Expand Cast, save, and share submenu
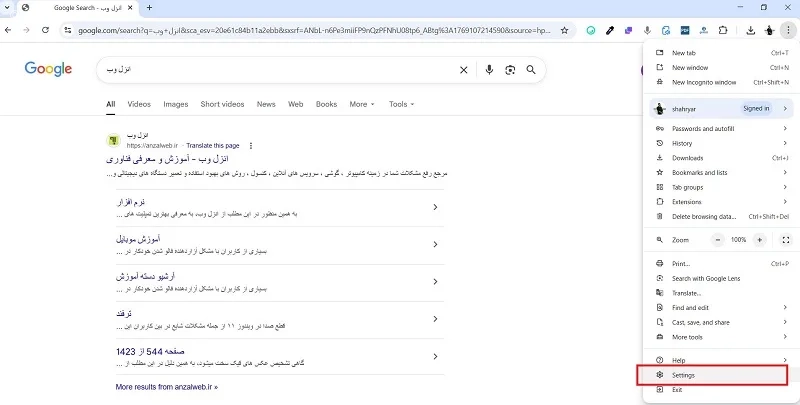The image size is (800, 405). point(721,322)
